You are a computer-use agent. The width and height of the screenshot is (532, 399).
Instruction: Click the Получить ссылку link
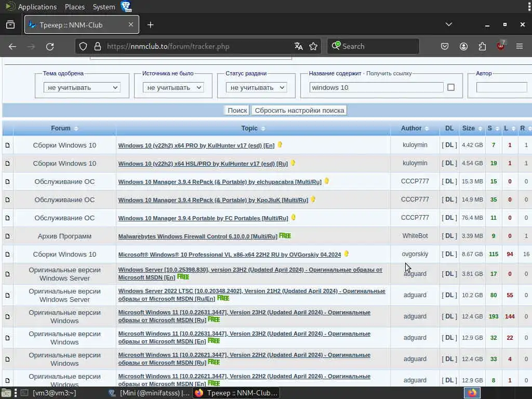389,73
